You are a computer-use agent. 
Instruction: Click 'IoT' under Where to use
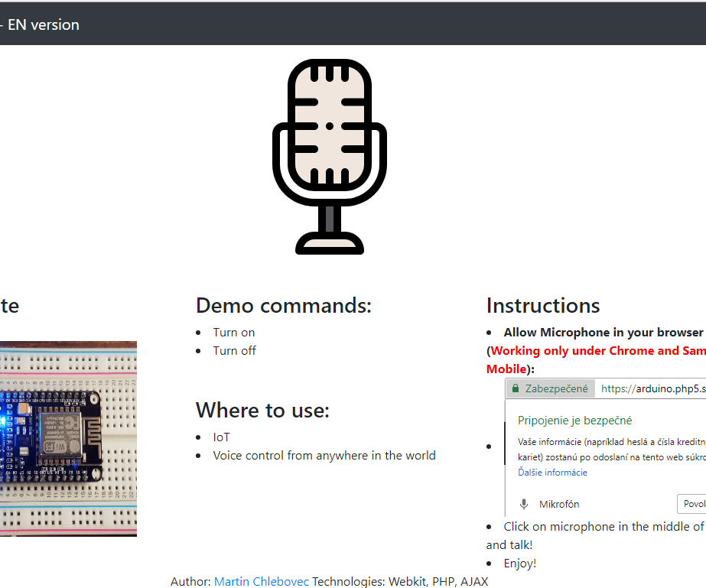pyautogui.click(x=221, y=437)
